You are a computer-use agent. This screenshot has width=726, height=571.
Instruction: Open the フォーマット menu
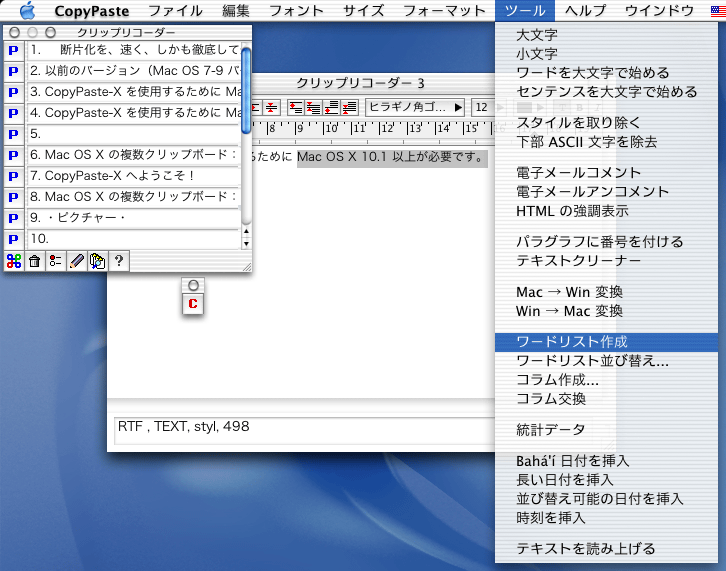(x=444, y=11)
